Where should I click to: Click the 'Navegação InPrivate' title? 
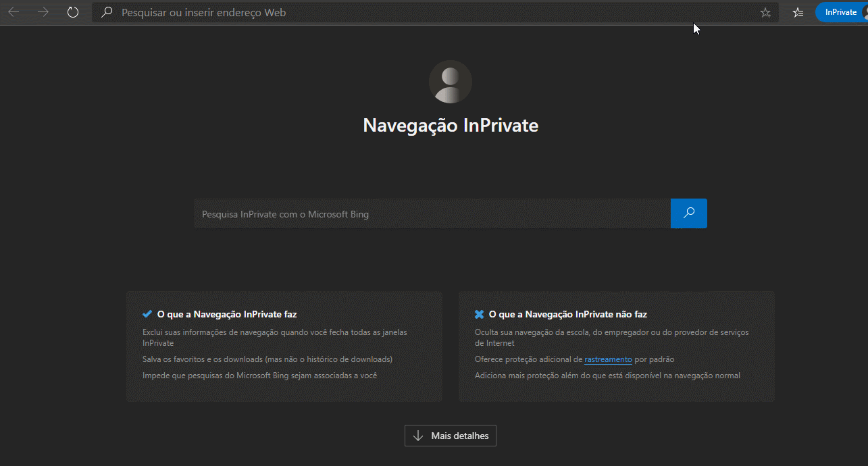[451, 126]
